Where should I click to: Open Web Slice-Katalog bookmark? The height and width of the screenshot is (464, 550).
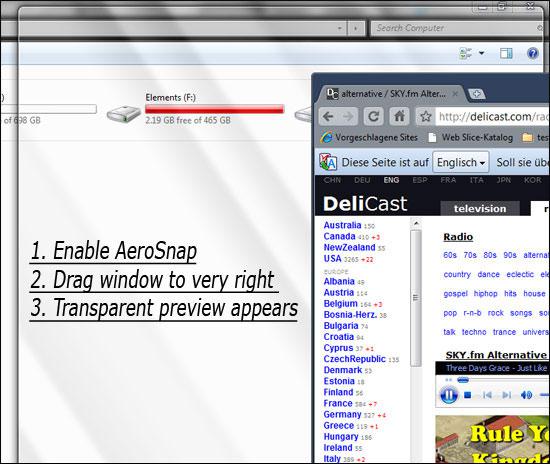pos(471,137)
